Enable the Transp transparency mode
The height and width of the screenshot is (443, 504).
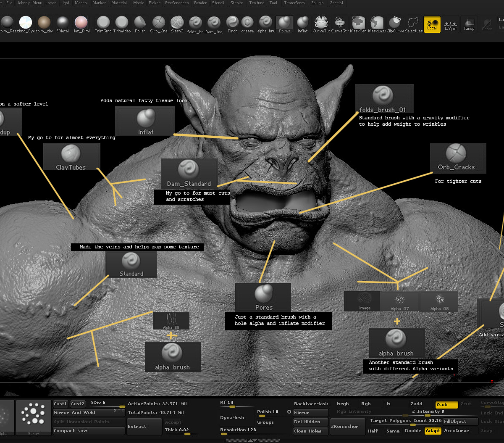(x=469, y=24)
